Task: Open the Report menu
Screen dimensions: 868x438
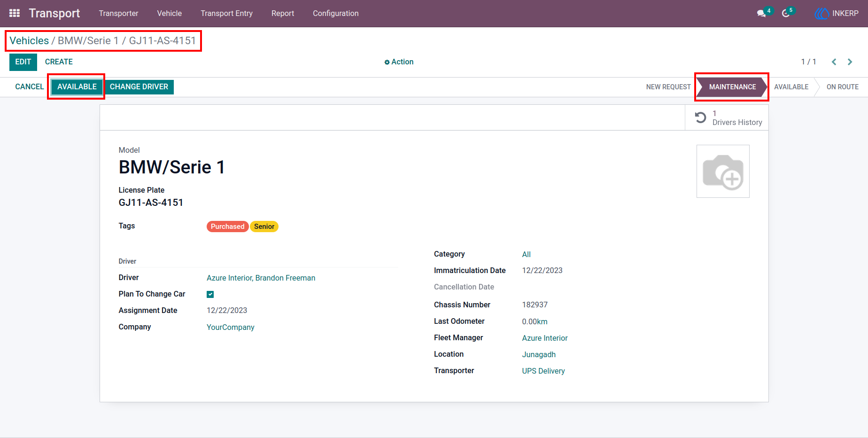Action: [283, 14]
